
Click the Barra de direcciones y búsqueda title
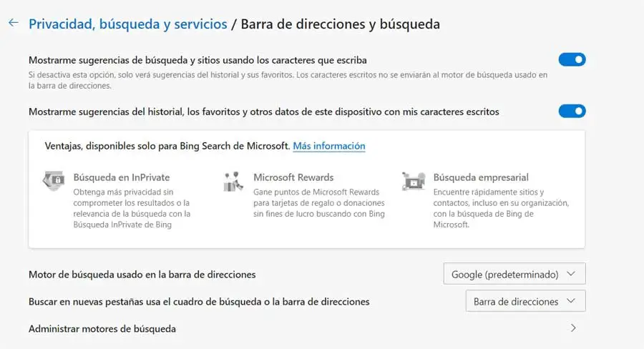(340, 24)
